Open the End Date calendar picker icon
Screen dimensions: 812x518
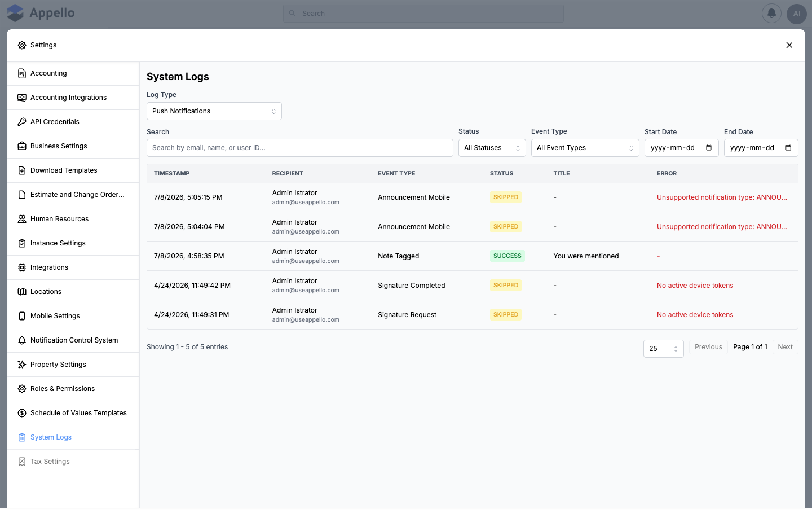point(788,148)
